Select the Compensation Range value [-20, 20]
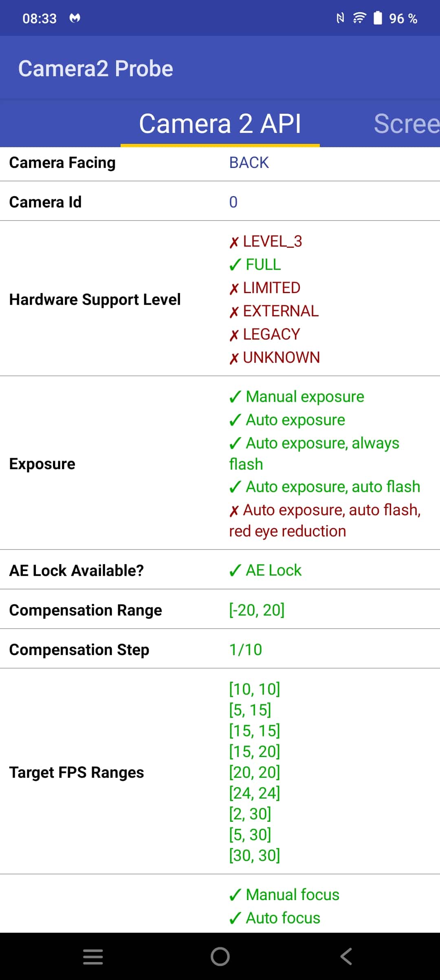440x980 pixels. pyautogui.click(x=257, y=610)
